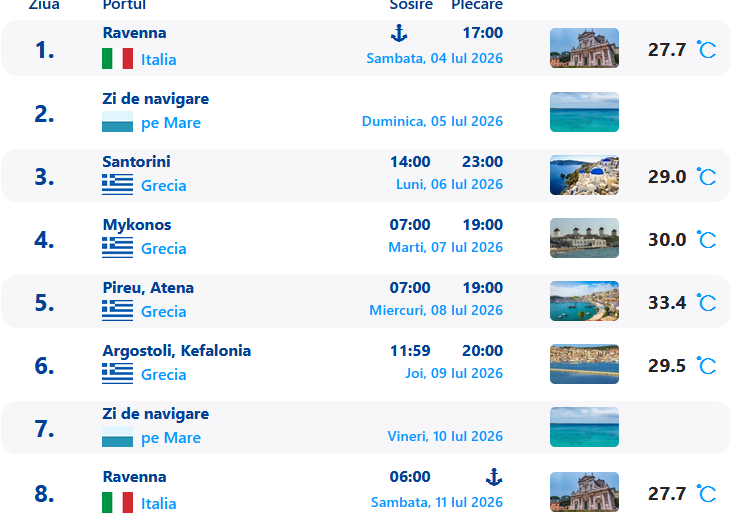Viewport: 730px width, 522px height.
Task: Click the Italia country link on day 1
Action: coord(159,60)
